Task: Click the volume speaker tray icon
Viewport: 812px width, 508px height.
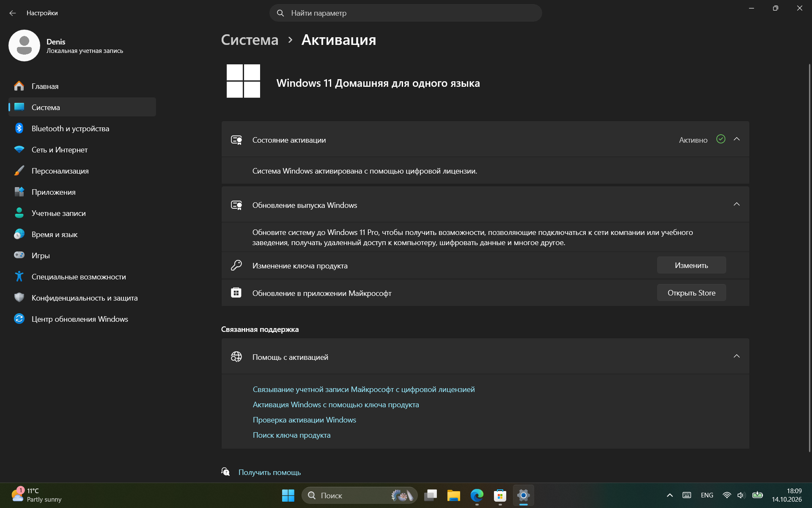Action: [x=741, y=495]
